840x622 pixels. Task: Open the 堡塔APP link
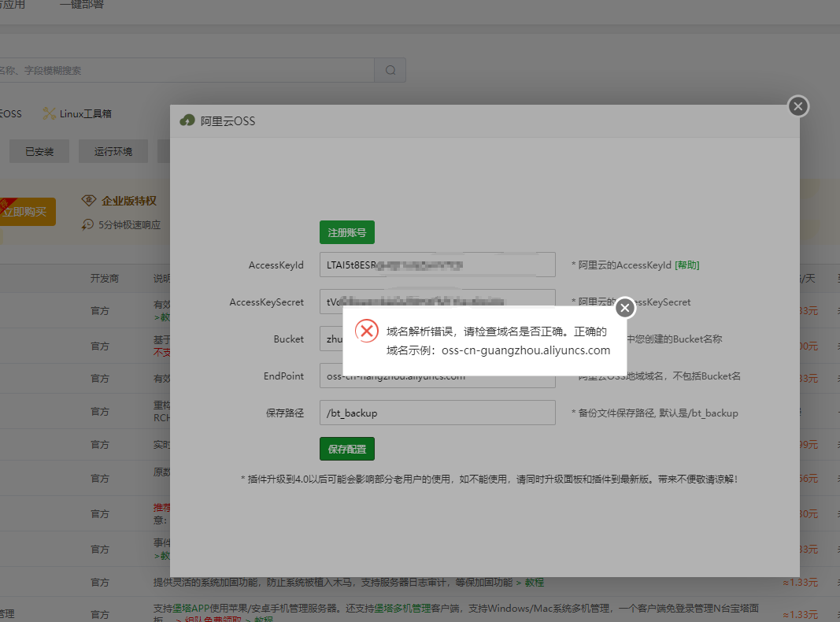(191, 608)
